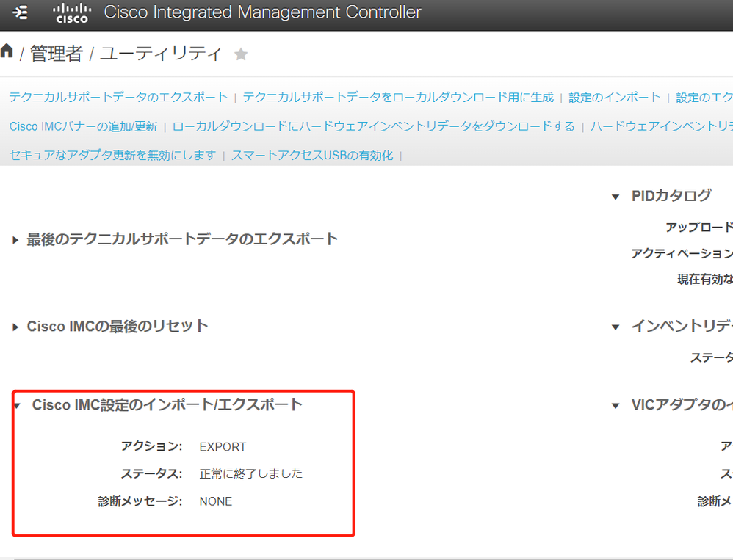This screenshot has width=733, height=560.
Task: Click the Cisco logo
Action: tap(71, 13)
